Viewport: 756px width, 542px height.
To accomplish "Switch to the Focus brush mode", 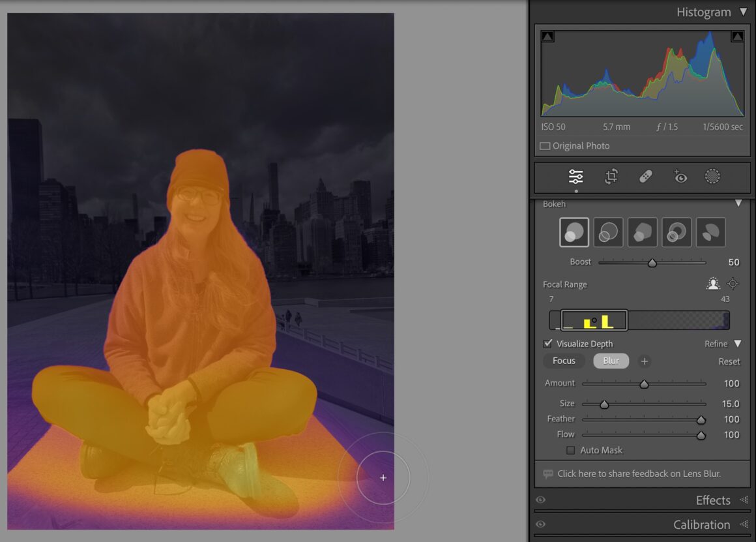I will click(x=564, y=361).
